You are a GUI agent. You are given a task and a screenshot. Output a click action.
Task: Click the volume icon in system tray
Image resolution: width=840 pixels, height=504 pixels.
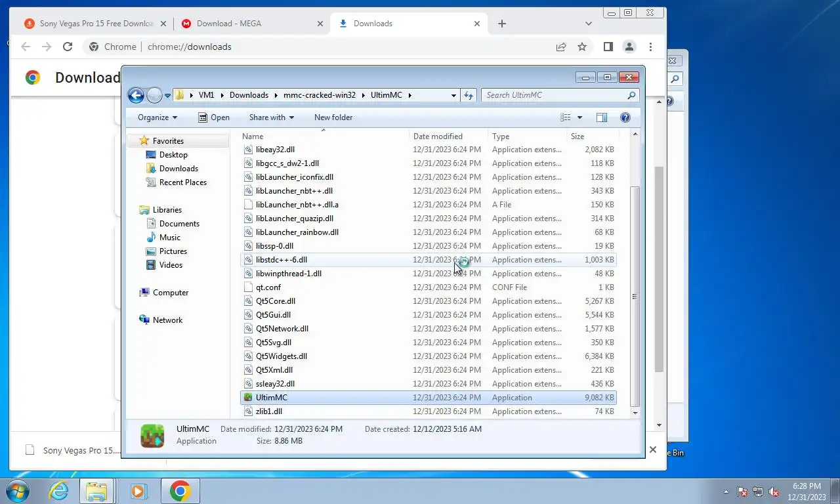pos(774,492)
